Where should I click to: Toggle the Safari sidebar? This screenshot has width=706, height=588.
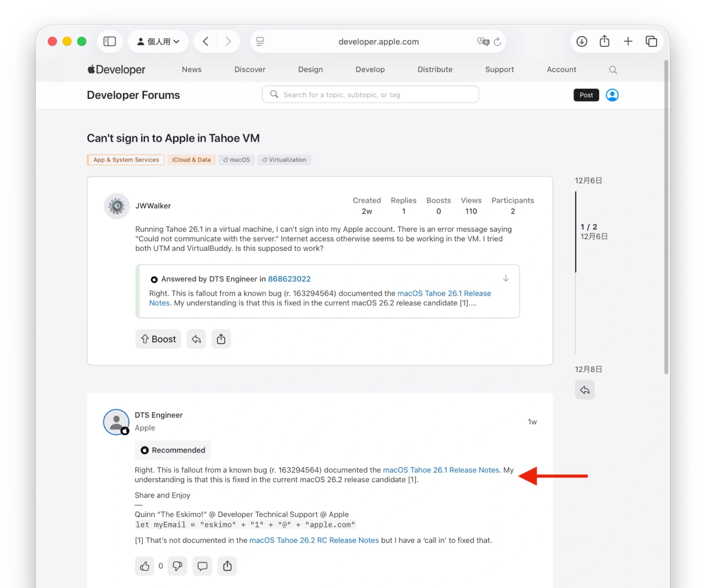[110, 41]
